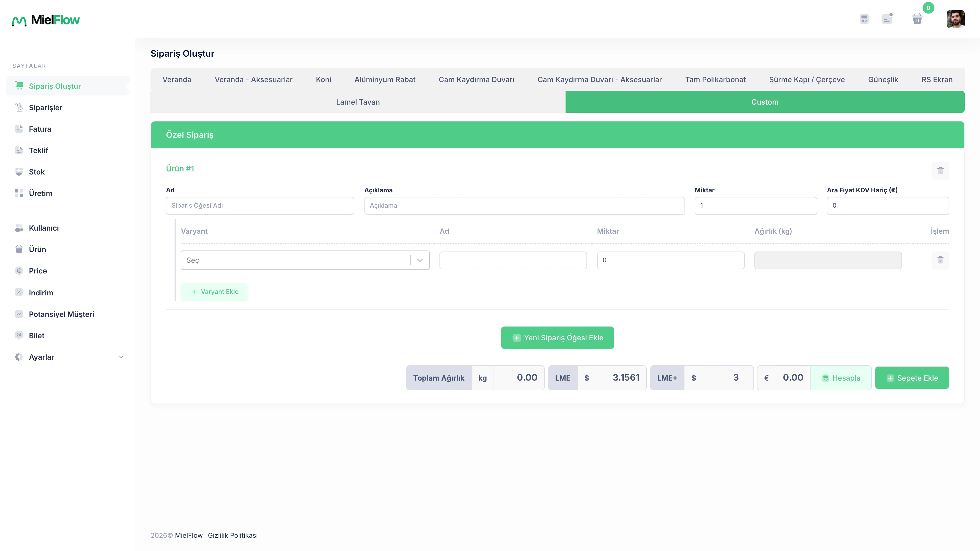Click the Ürün #1 heading
The height and width of the screenshot is (551, 980).
pyautogui.click(x=180, y=169)
